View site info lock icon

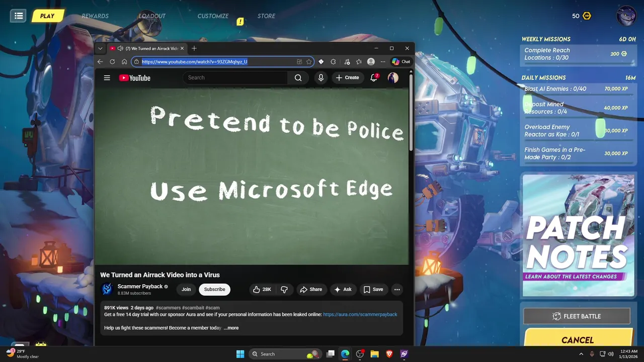[x=136, y=62]
